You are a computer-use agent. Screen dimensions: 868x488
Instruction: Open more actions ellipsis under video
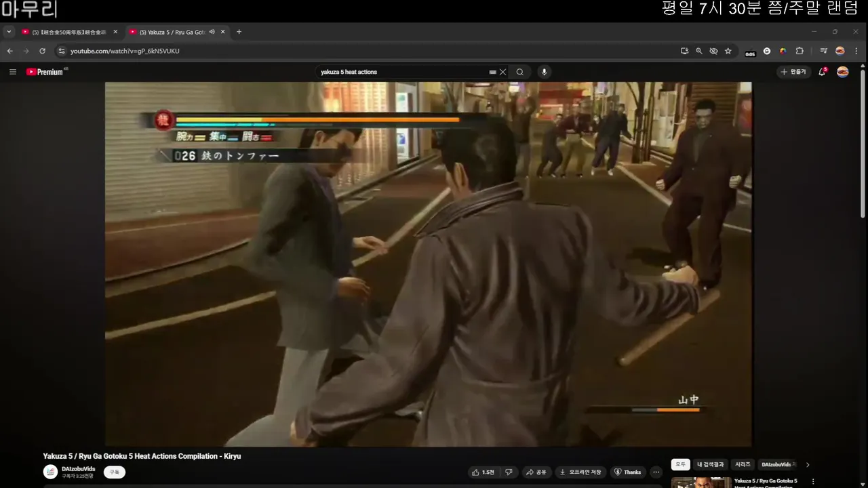pos(656,472)
